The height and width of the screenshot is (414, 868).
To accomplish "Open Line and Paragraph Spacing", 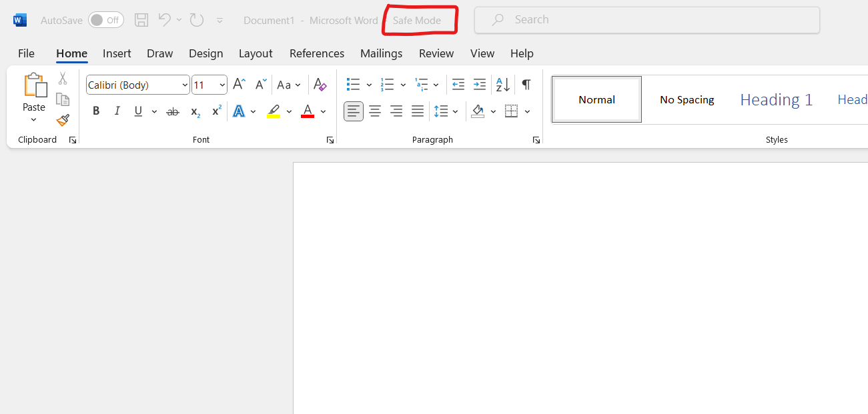I will click(441, 111).
